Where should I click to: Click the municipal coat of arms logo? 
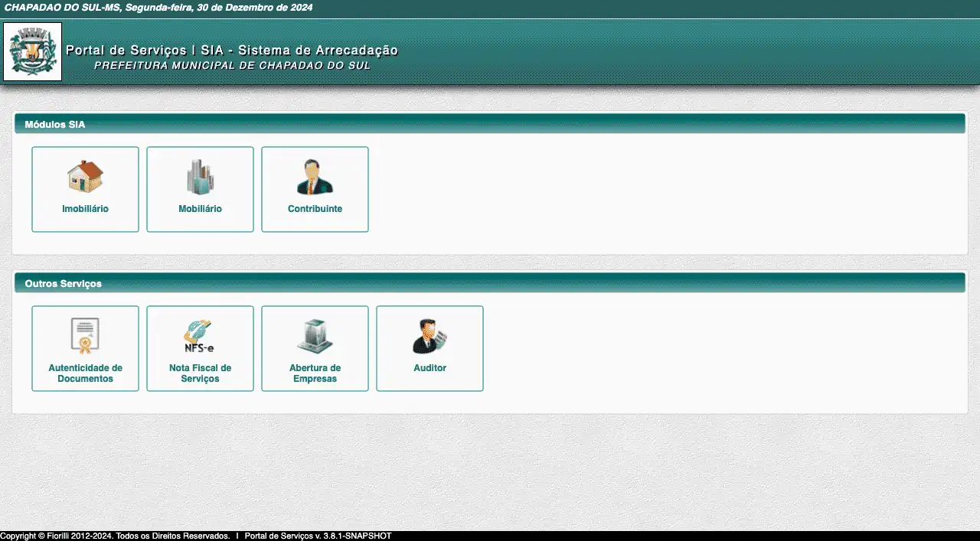(x=33, y=51)
